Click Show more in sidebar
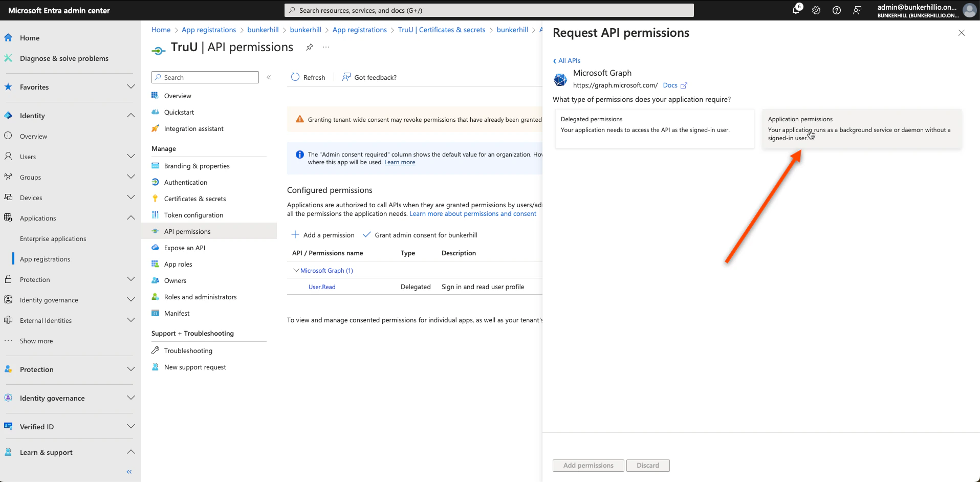980x482 pixels. pyautogui.click(x=36, y=341)
